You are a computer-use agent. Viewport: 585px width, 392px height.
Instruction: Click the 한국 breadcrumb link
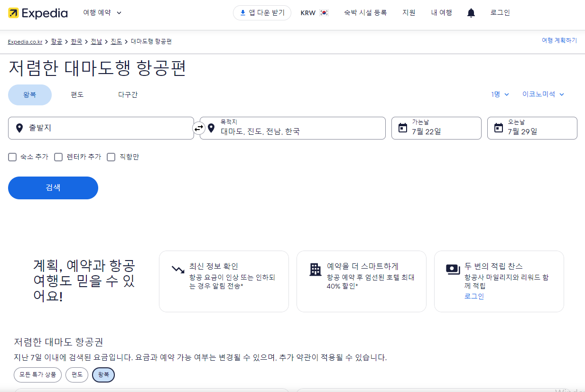point(76,42)
